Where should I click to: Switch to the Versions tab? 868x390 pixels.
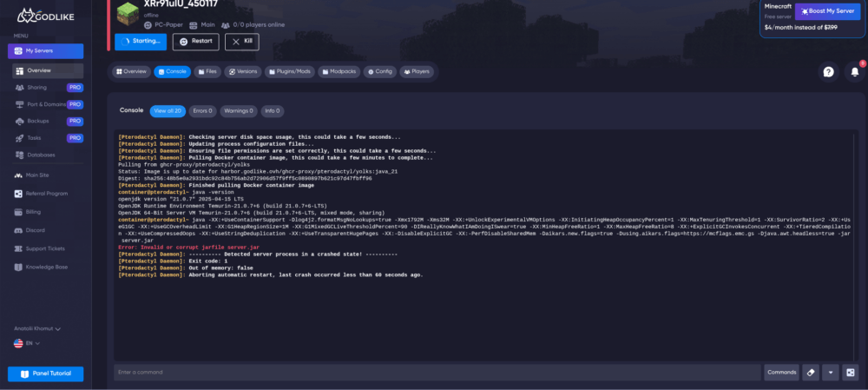coord(243,71)
